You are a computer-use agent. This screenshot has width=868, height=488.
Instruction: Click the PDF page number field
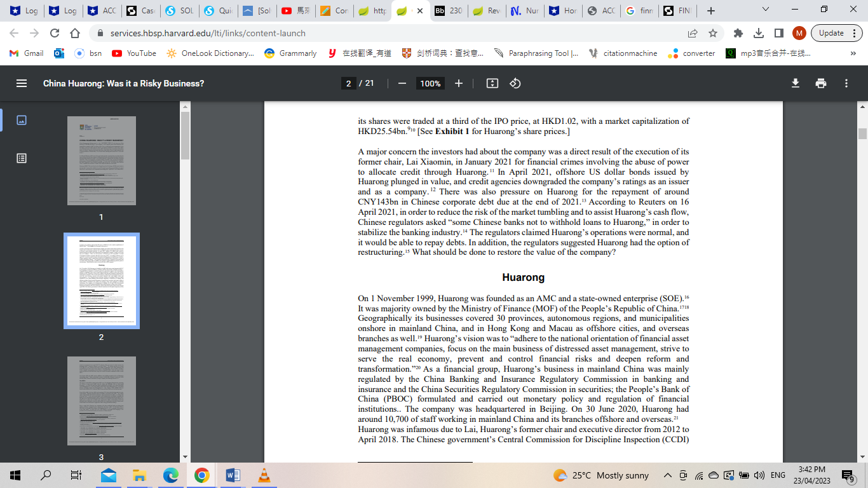(348, 83)
